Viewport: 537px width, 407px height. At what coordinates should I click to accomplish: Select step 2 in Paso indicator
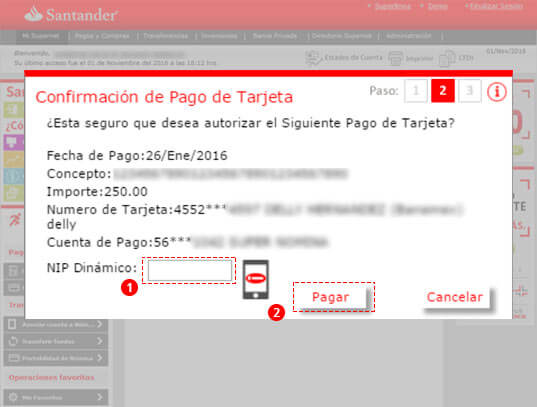tap(442, 91)
